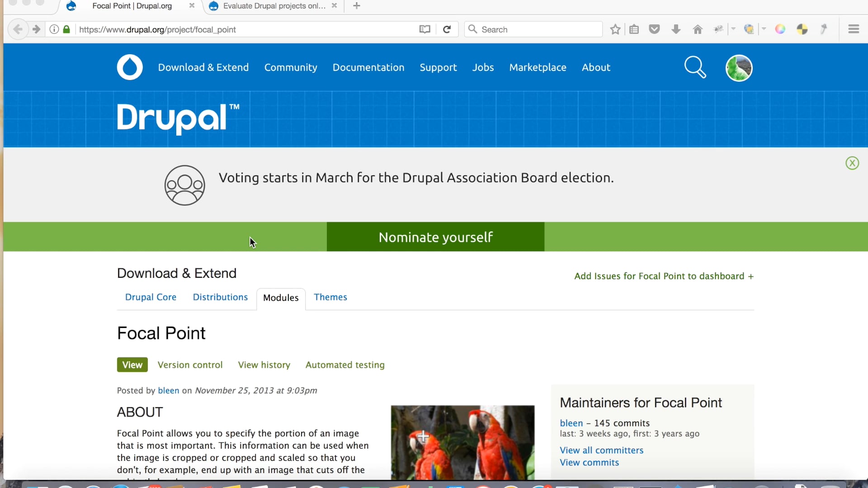The width and height of the screenshot is (868, 488).
Task: Show bookmarks list icon
Action: 634,29
